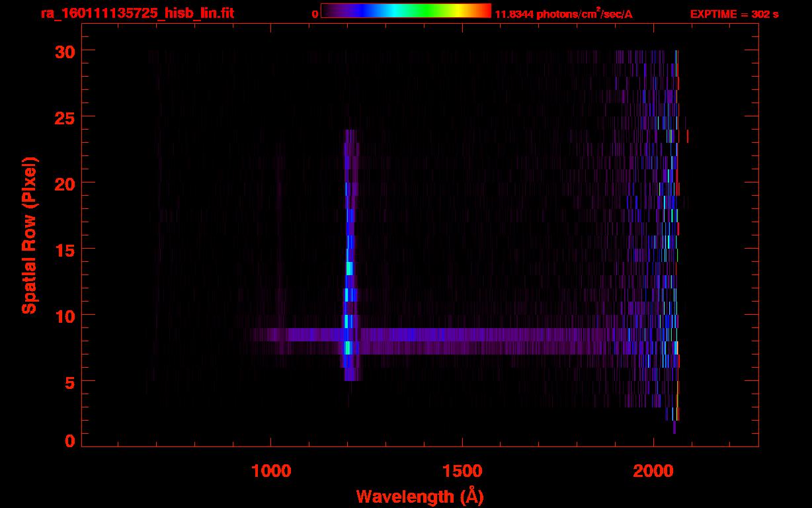Click the bright vertical emission line near 1200 Å
The image size is (812, 508).
point(350,255)
